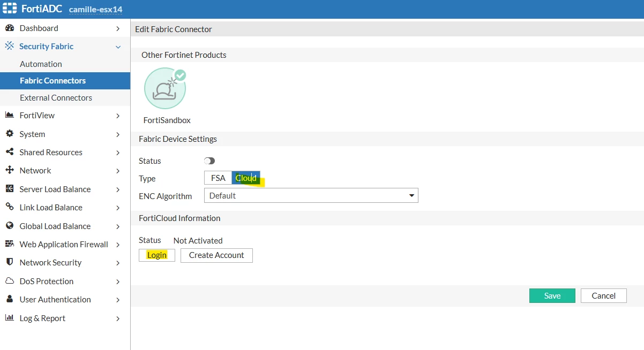Expand the User Authentication chevron

[118, 300]
